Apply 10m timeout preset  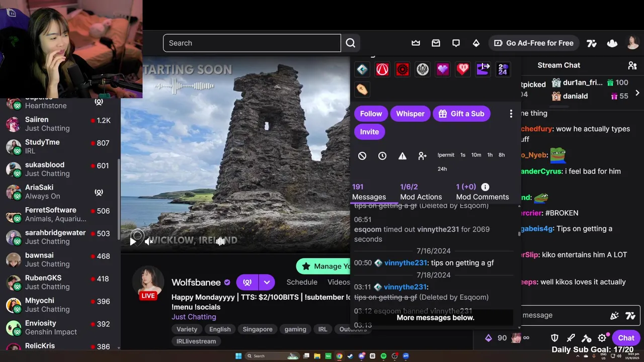[476, 155]
